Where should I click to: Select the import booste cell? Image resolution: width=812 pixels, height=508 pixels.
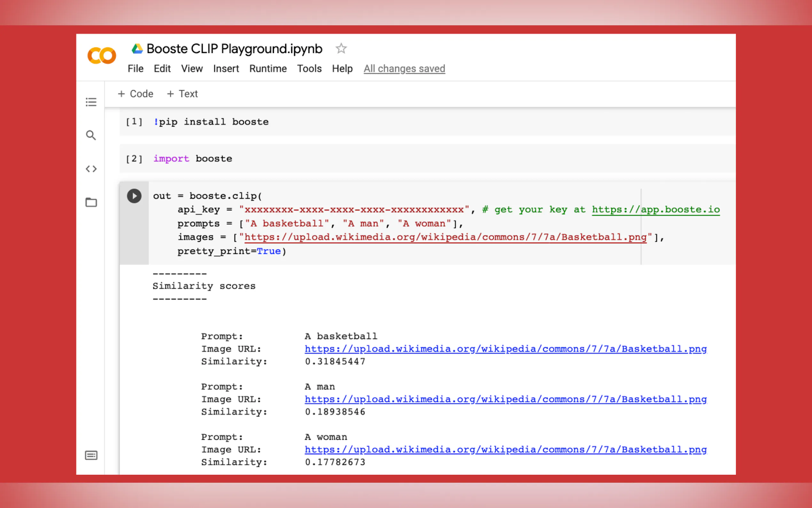click(427, 159)
